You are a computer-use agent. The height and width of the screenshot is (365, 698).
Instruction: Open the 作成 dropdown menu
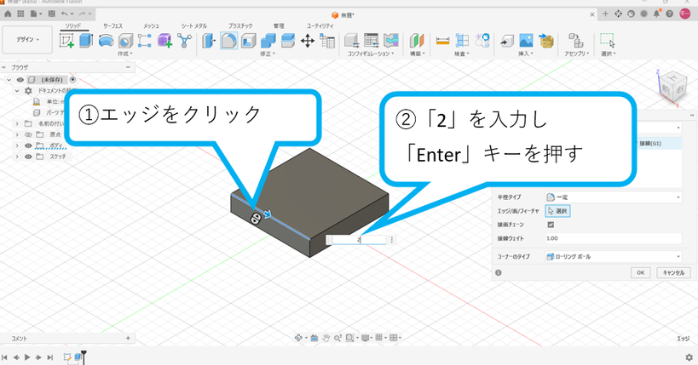point(125,54)
